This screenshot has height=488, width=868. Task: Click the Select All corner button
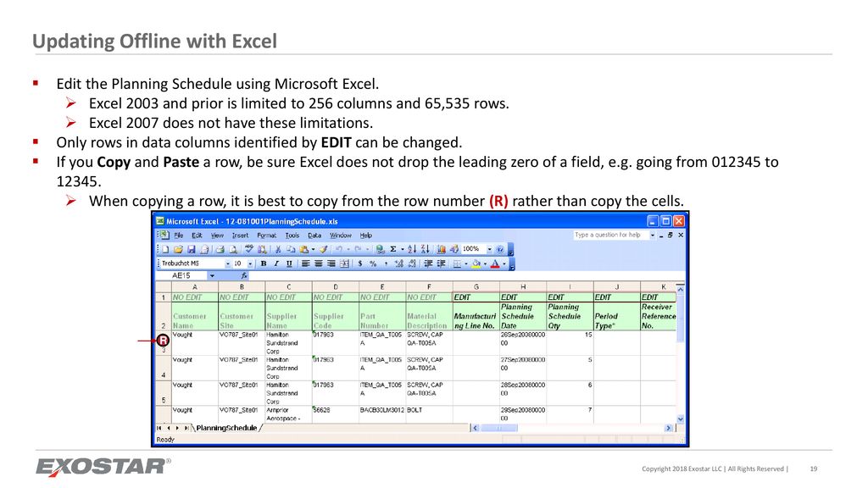click(164, 286)
